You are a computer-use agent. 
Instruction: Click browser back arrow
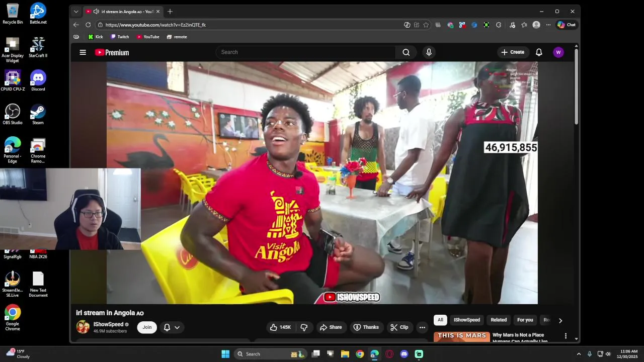76,25
